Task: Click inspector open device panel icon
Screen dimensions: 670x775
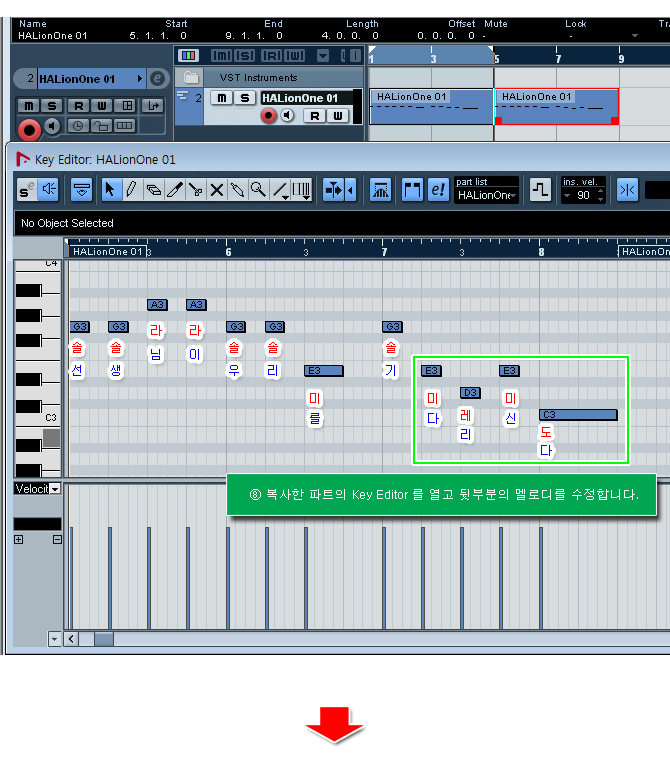Action: (153, 105)
